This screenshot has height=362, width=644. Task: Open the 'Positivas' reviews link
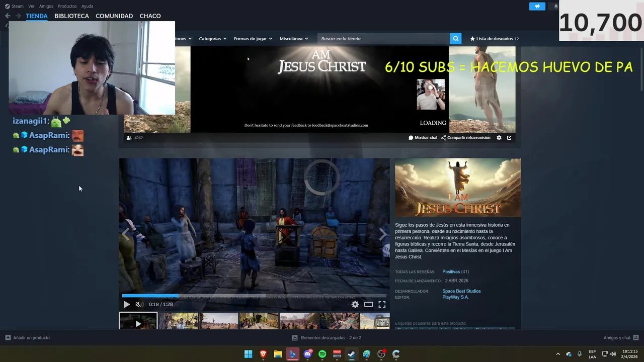click(x=451, y=272)
